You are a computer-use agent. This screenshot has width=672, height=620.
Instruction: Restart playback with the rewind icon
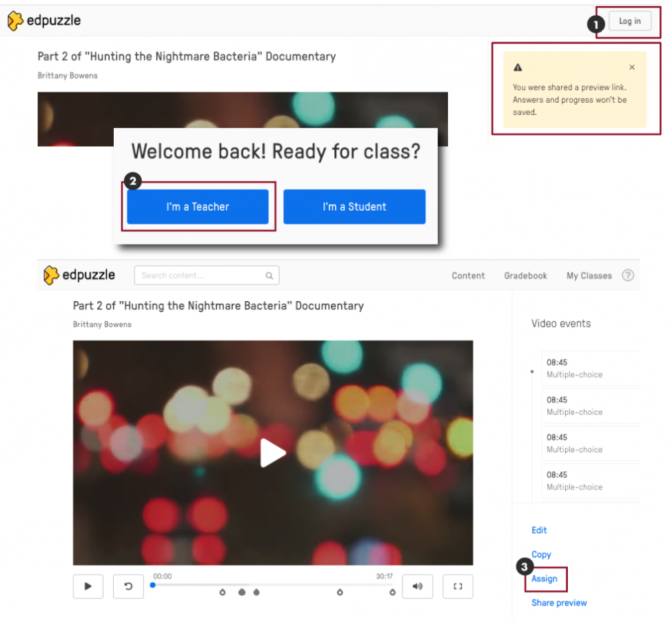[x=128, y=586]
